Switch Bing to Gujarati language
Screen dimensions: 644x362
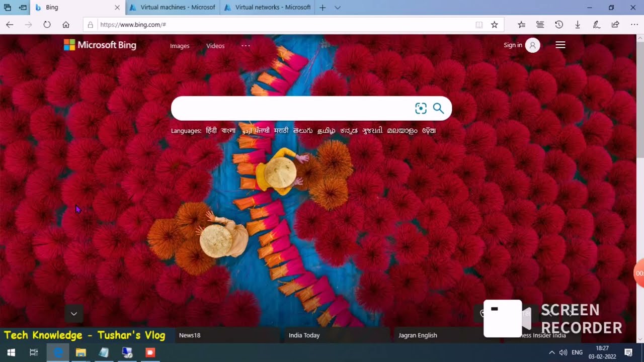pyautogui.click(x=372, y=131)
